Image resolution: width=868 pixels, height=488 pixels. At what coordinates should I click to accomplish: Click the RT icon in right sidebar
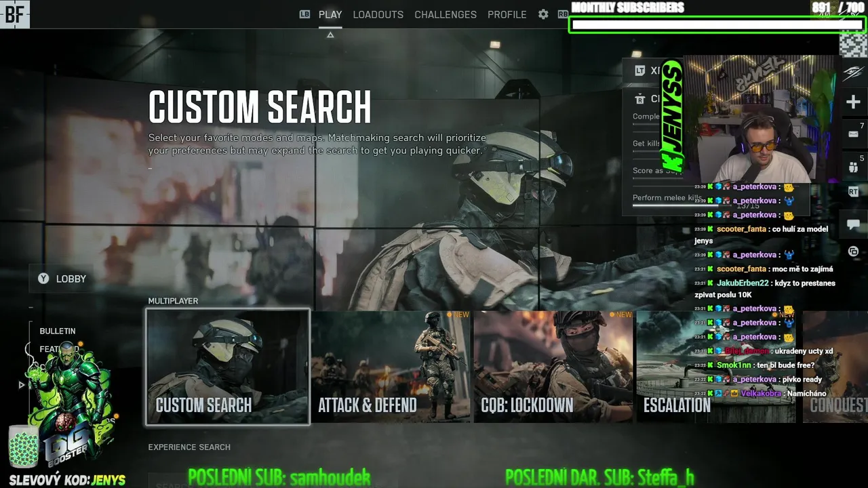(x=853, y=192)
